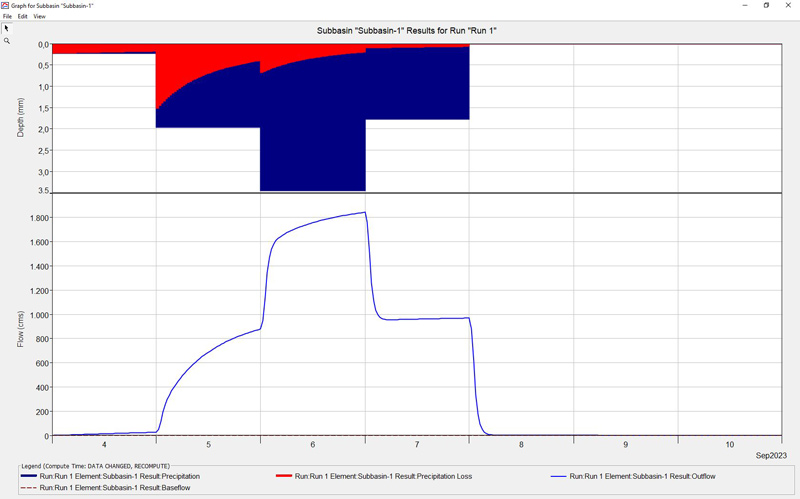Close the Subbasin-1 graph window
This screenshot has height=499, width=800.
click(789, 5)
